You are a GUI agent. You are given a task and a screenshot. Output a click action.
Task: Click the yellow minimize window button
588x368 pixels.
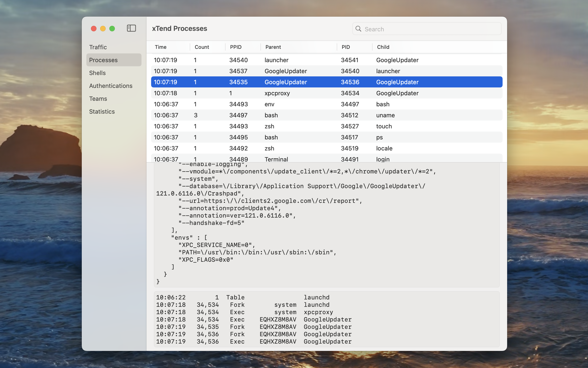[x=103, y=29]
